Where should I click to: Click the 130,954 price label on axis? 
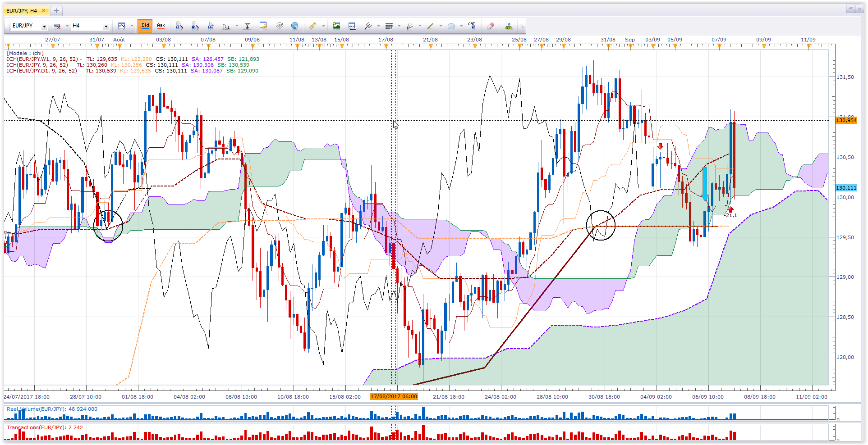(846, 120)
